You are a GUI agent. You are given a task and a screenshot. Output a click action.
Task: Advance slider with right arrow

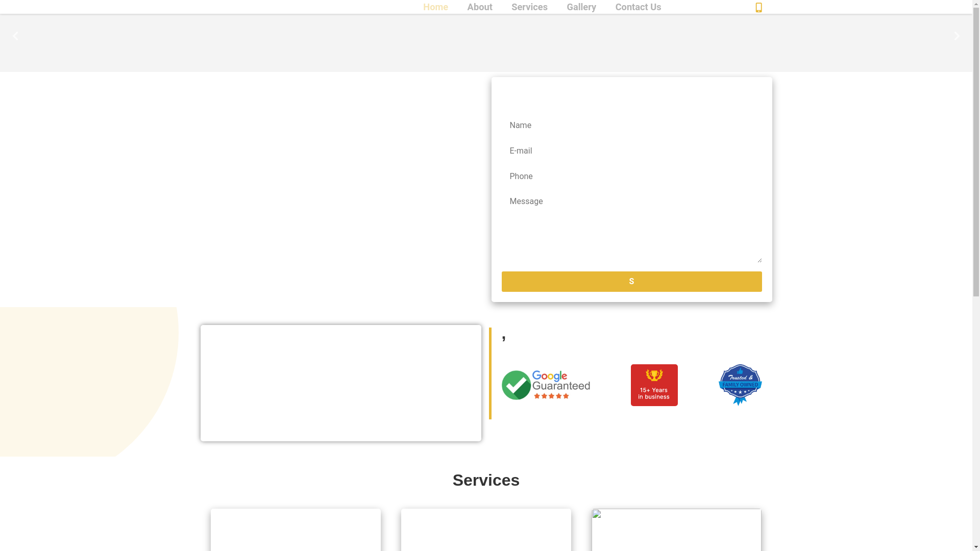coord(957,36)
